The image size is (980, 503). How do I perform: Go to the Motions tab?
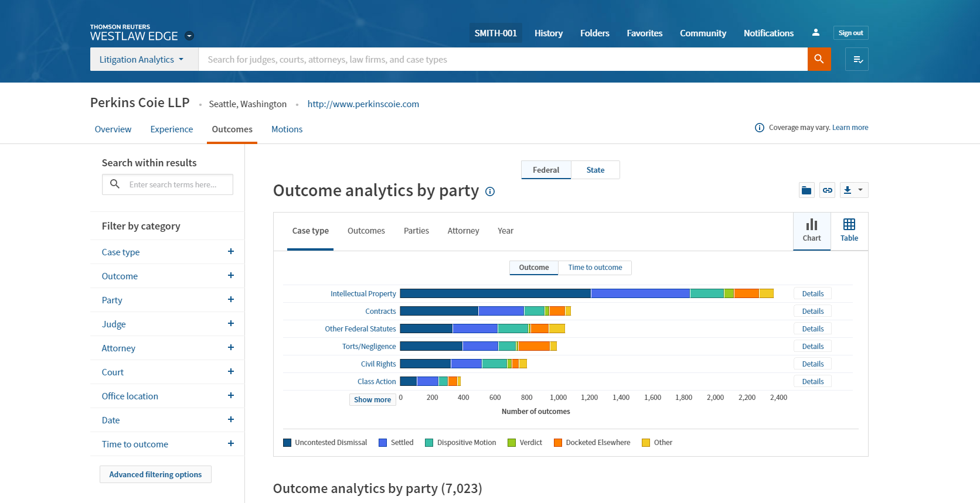pos(287,129)
